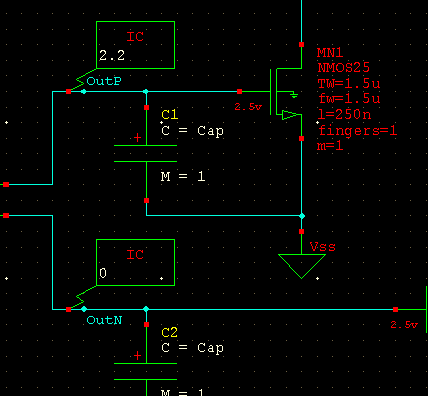Click the OutN net label

104,320
